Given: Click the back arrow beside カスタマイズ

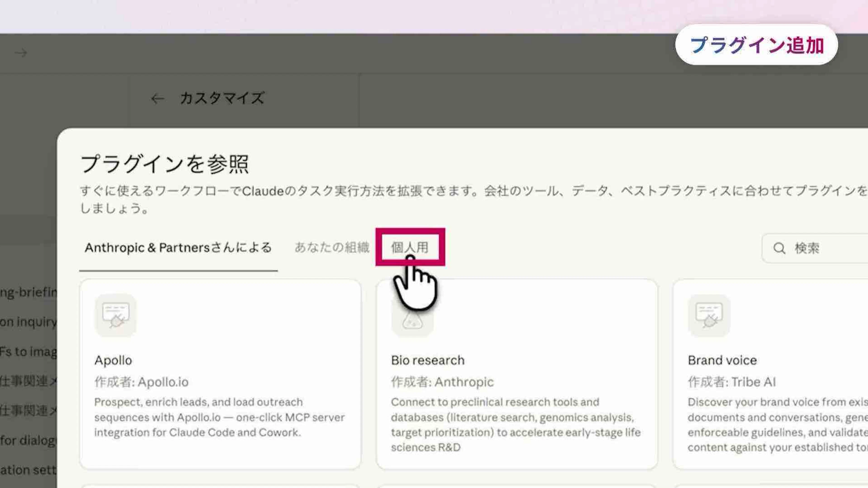Looking at the screenshot, I should pyautogui.click(x=157, y=99).
